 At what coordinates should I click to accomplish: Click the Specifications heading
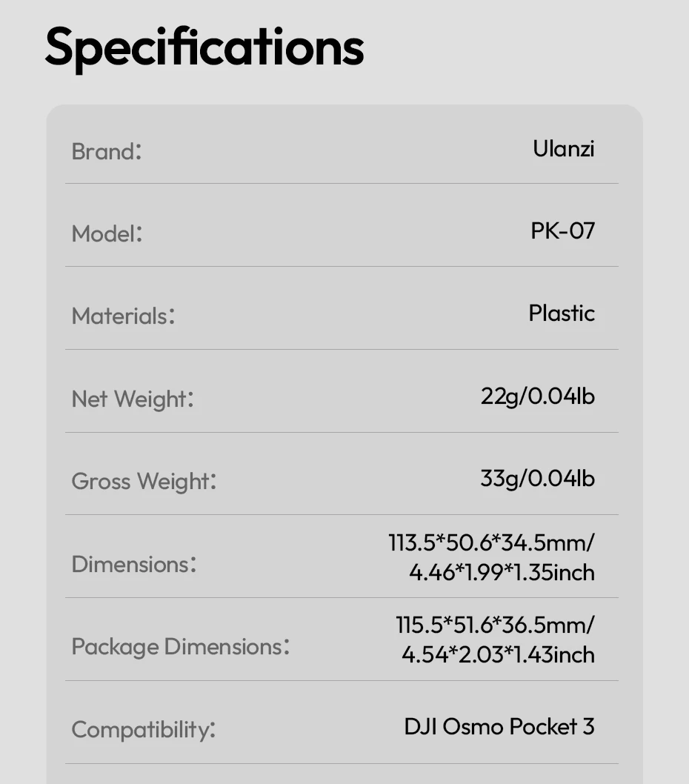(204, 47)
